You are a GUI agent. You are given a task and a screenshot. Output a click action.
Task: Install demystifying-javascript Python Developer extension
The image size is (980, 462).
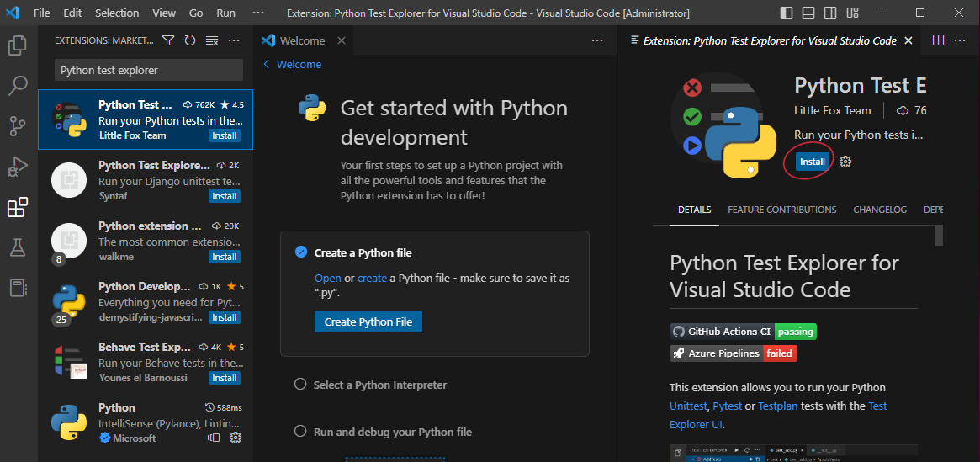tap(225, 317)
